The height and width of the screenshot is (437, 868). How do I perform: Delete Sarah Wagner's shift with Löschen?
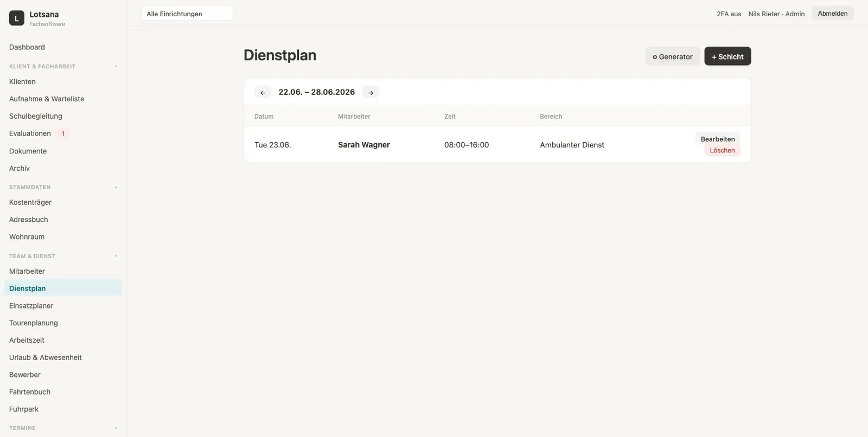point(722,150)
